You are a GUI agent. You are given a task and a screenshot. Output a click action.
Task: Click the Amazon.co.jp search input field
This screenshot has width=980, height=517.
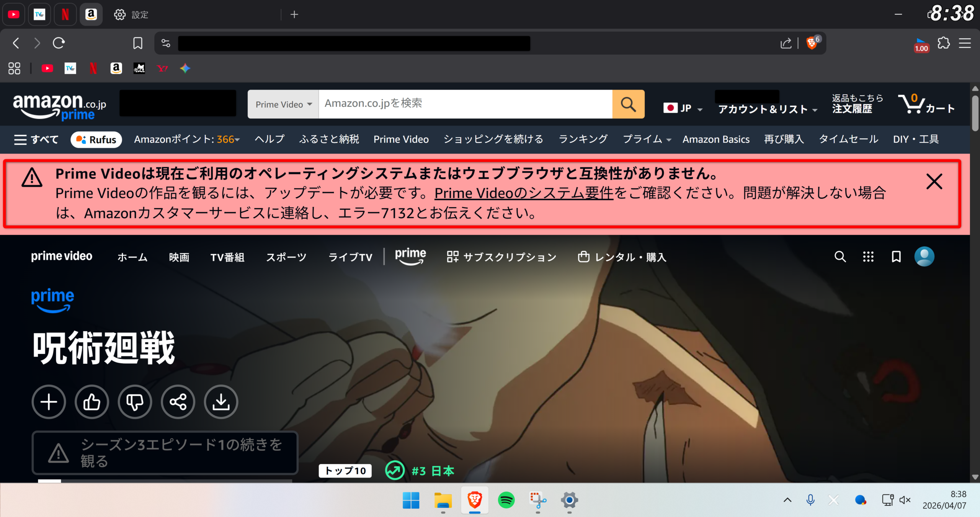click(x=465, y=104)
